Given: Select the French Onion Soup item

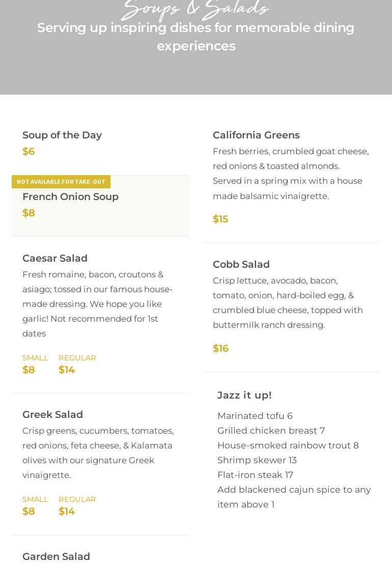Looking at the screenshot, I should click(70, 197).
